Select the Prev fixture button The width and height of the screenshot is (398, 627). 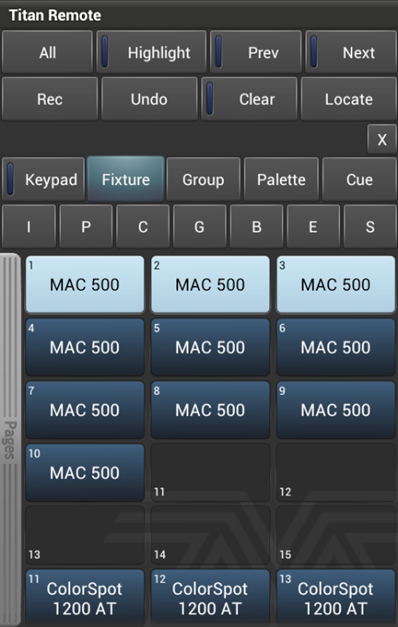[256, 52]
